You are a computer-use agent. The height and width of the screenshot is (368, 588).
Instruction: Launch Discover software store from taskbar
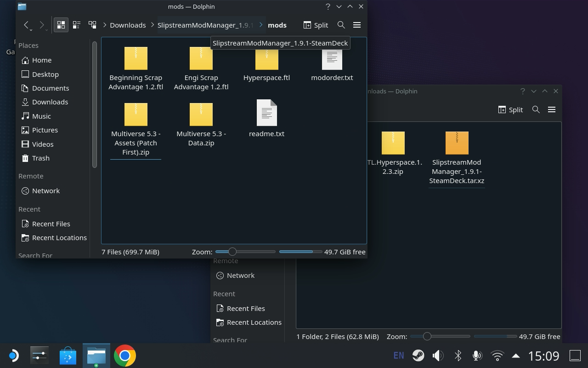(x=68, y=356)
